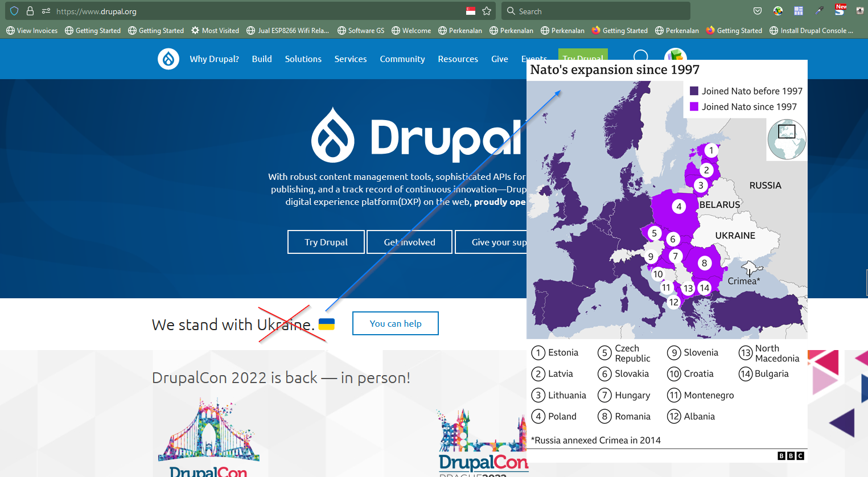This screenshot has height=477, width=868.
Task: Click the You can help button
Action: tap(396, 323)
